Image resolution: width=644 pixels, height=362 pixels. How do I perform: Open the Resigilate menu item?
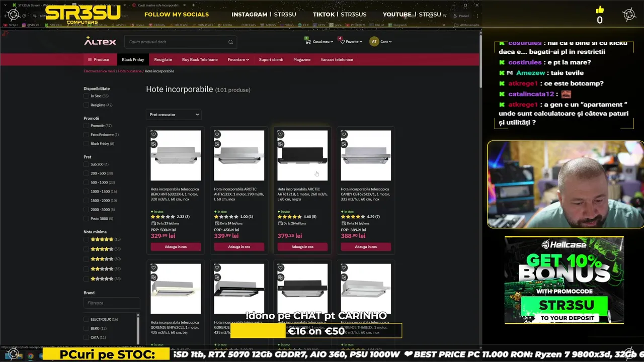click(x=163, y=59)
